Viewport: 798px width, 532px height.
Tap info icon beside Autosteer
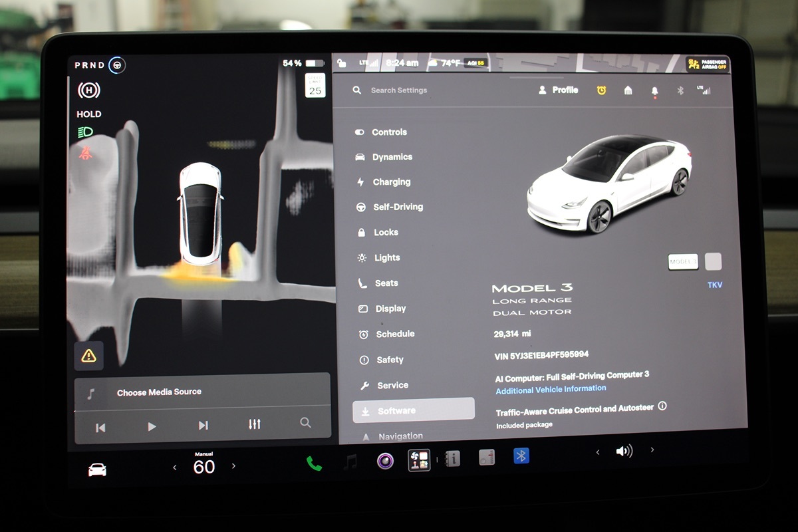[x=662, y=406]
